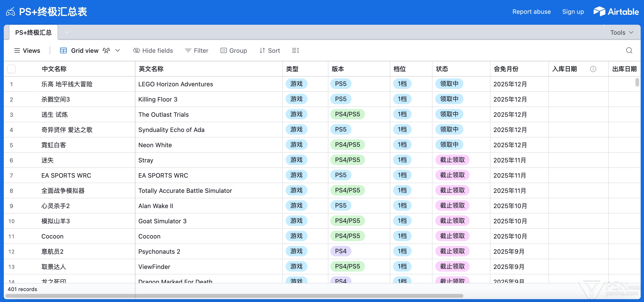Toggle the select-all checkbox in header
Image resolution: width=644 pixels, height=302 pixels.
point(11,69)
